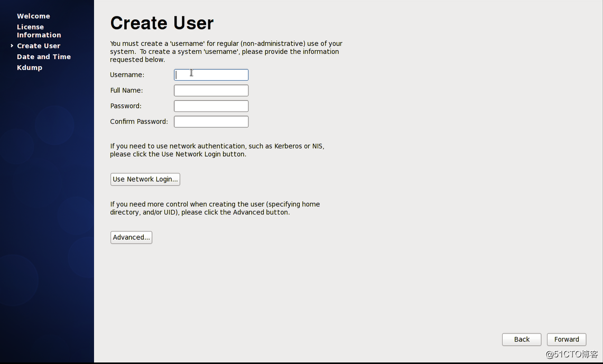603x364 pixels.
Task: Click the Confirm Password: label
Action: click(139, 122)
